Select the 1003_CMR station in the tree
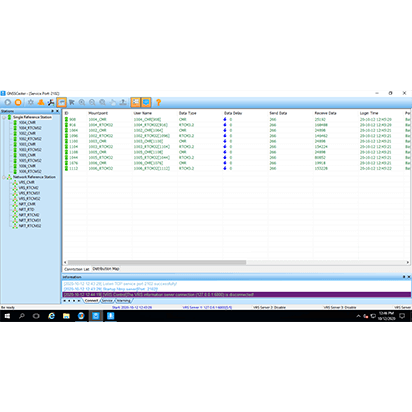 point(27,144)
